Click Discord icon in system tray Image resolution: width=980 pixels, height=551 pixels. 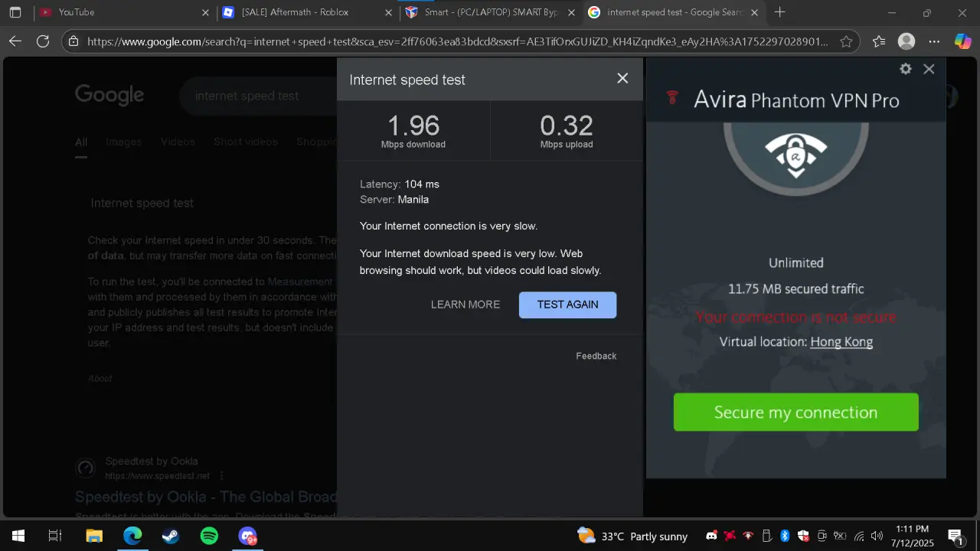click(711, 536)
